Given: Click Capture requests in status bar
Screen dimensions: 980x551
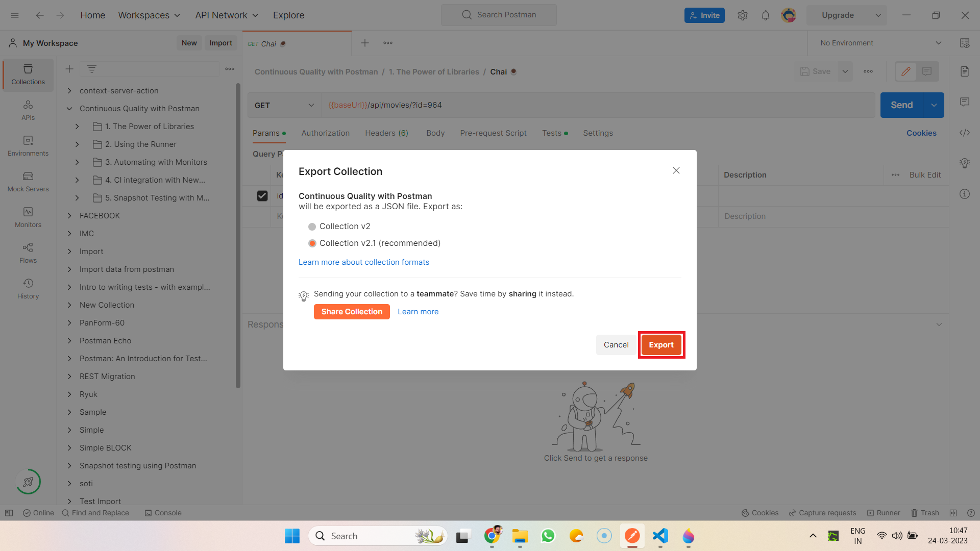Looking at the screenshot, I should pos(822,513).
